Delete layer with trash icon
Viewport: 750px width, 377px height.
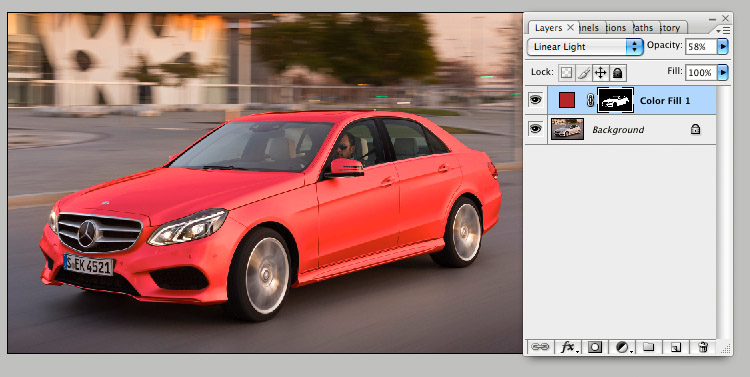[x=703, y=347]
